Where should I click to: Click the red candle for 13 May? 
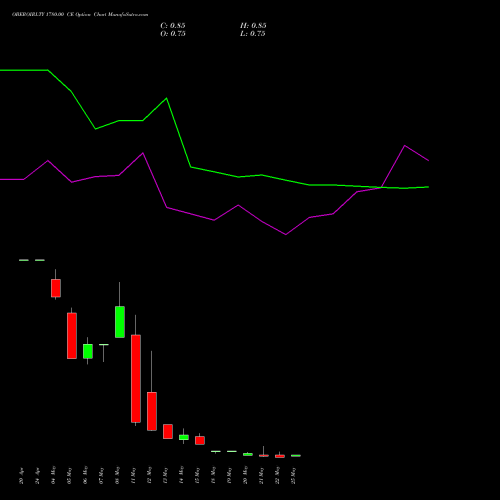tap(168, 431)
